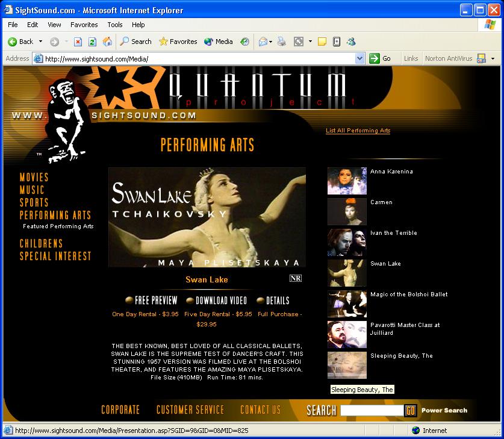This screenshot has width=504, height=439.
Task: Open the Media pane from the toolbar
Action: click(218, 42)
